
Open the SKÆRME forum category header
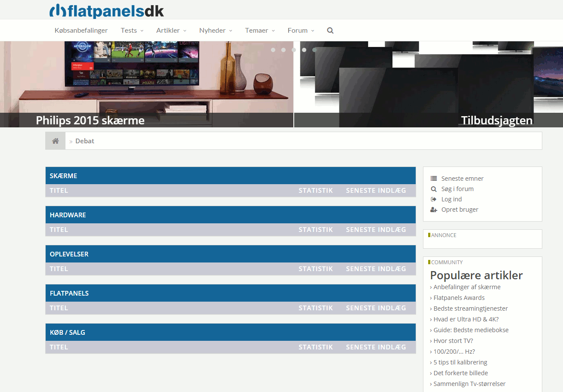pos(63,176)
